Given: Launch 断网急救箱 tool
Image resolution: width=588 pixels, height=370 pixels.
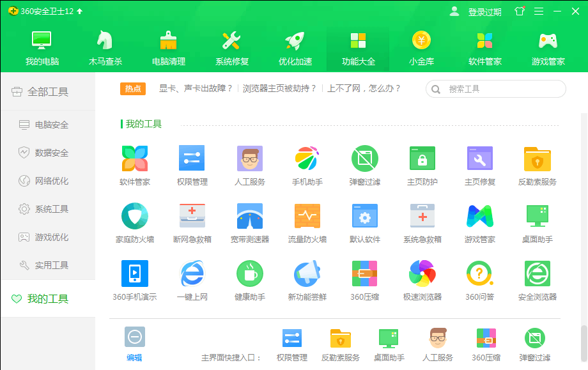Looking at the screenshot, I should [x=192, y=216].
